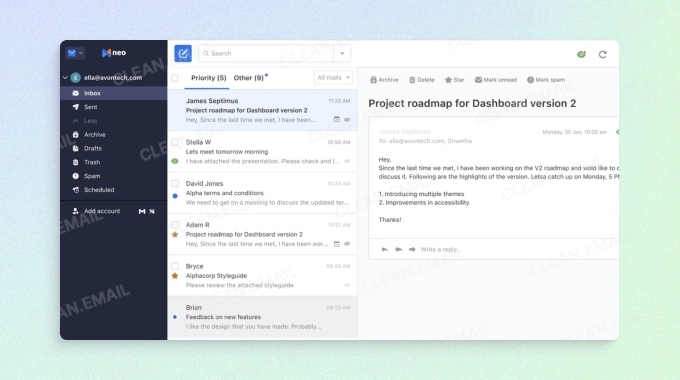
Task: Open the Archive folder in the sidebar
Action: pyautogui.click(x=114, y=134)
